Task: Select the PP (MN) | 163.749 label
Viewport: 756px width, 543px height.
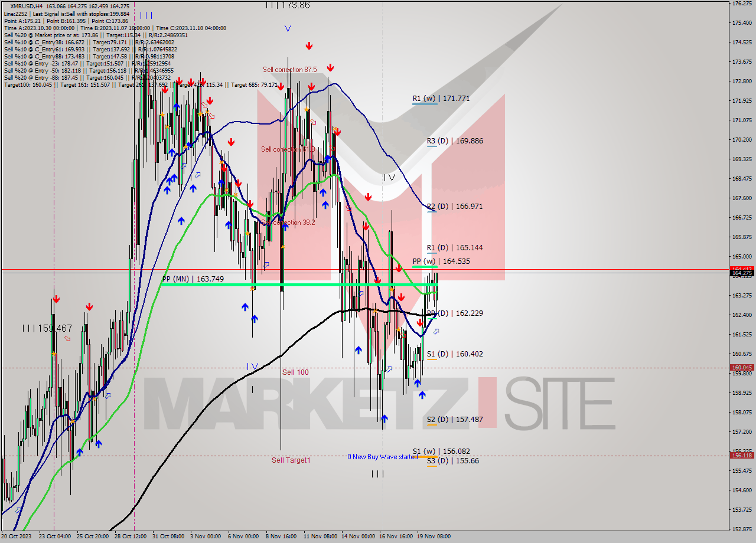Action: click(193, 279)
